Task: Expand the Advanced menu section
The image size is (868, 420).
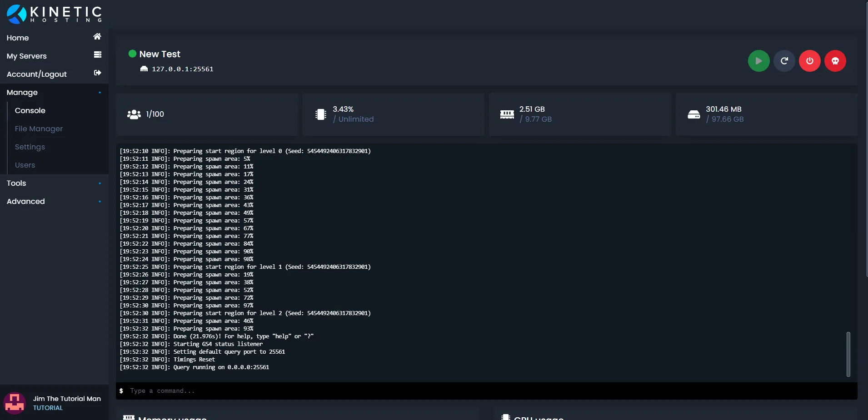Action: [x=54, y=201]
